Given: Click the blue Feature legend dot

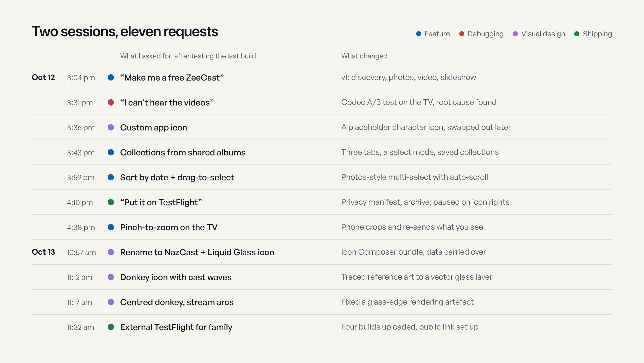Looking at the screenshot, I should point(419,34).
